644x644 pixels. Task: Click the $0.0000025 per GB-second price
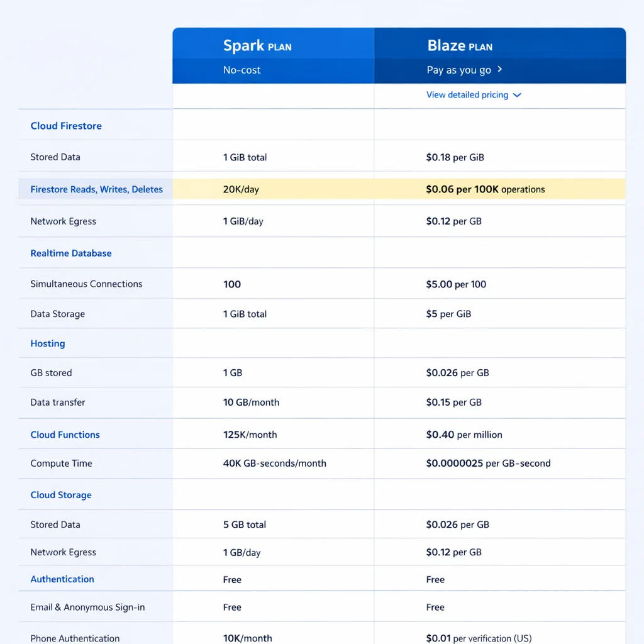coord(488,464)
